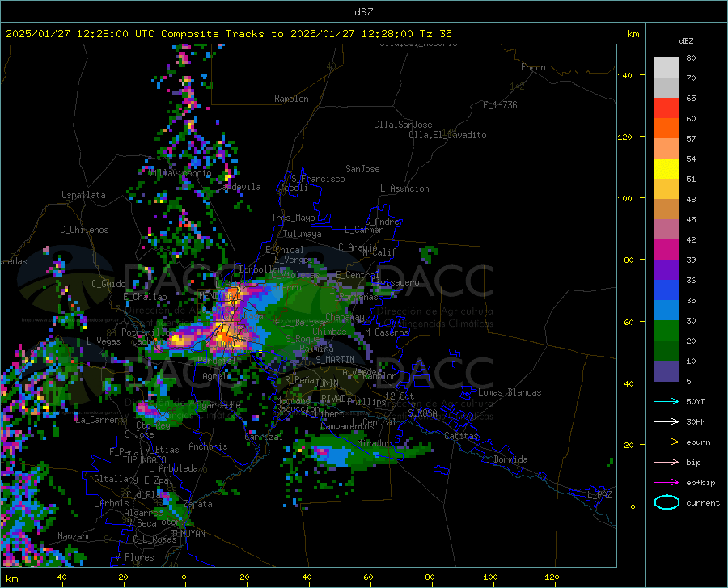Click the Zapata place label
The width and height of the screenshot is (728, 588).
(x=198, y=504)
